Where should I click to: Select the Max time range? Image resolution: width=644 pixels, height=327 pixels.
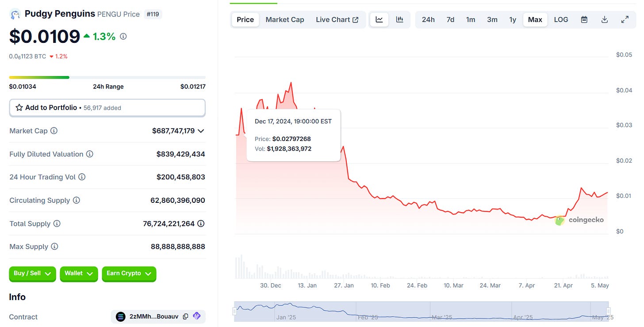tap(535, 19)
